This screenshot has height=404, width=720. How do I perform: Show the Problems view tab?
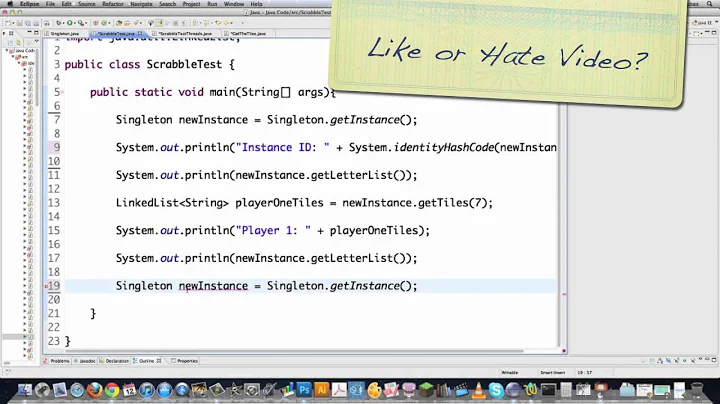pyautogui.click(x=56, y=361)
